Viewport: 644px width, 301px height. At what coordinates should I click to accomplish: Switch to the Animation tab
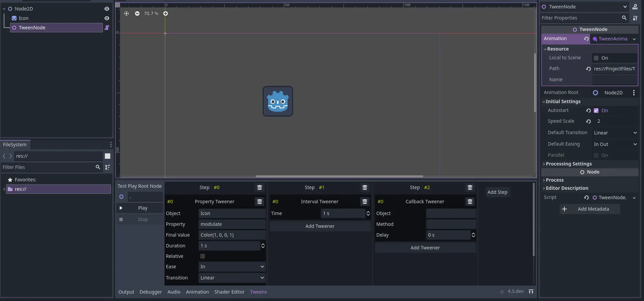click(x=198, y=292)
